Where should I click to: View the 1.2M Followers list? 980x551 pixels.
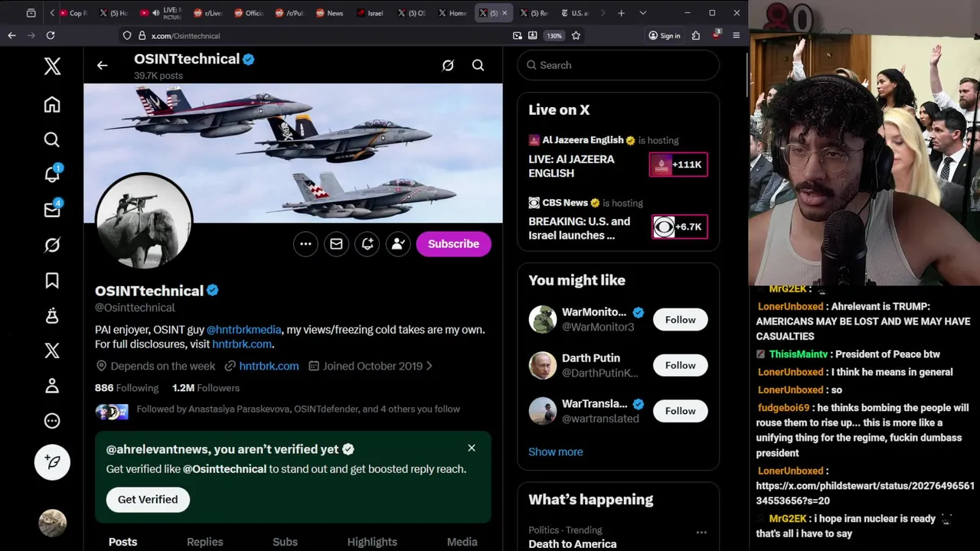click(x=206, y=388)
